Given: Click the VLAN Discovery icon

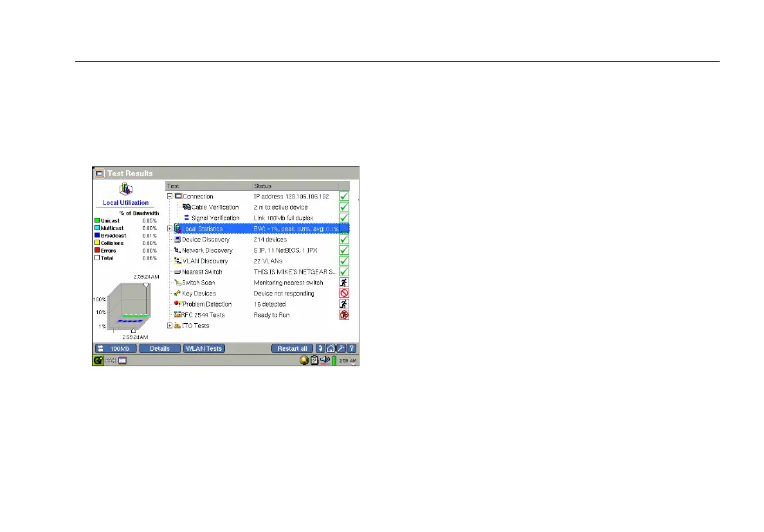Looking at the screenshot, I should [178, 261].
